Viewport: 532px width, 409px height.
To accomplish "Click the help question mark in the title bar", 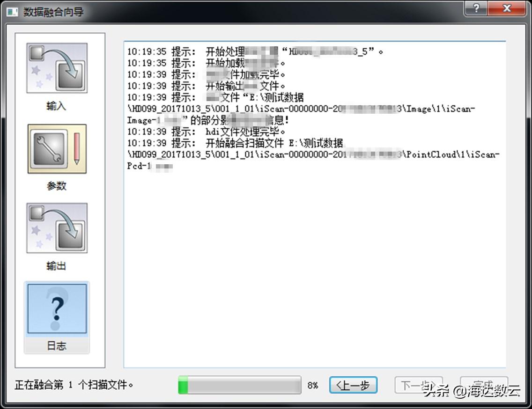I will pyautogui.click(x=476, y=8).
